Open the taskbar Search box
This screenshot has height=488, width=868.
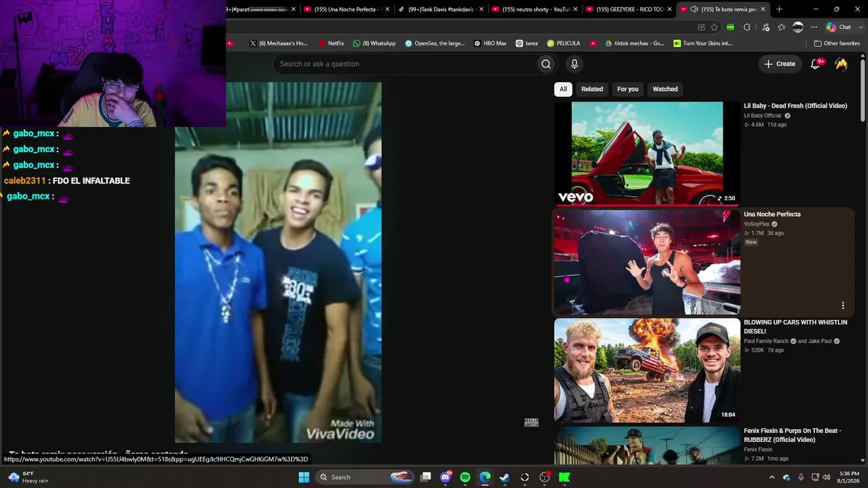click(x=365, y=477)
